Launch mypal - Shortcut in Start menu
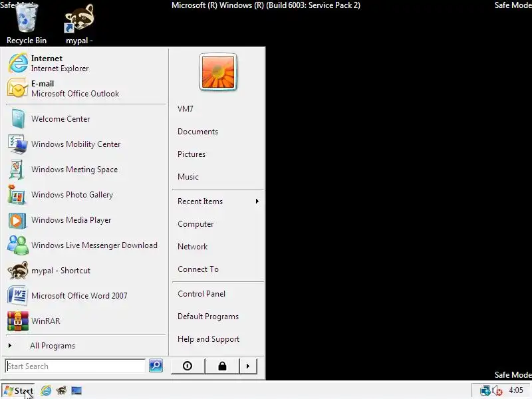532x399 pixels. 86,271
